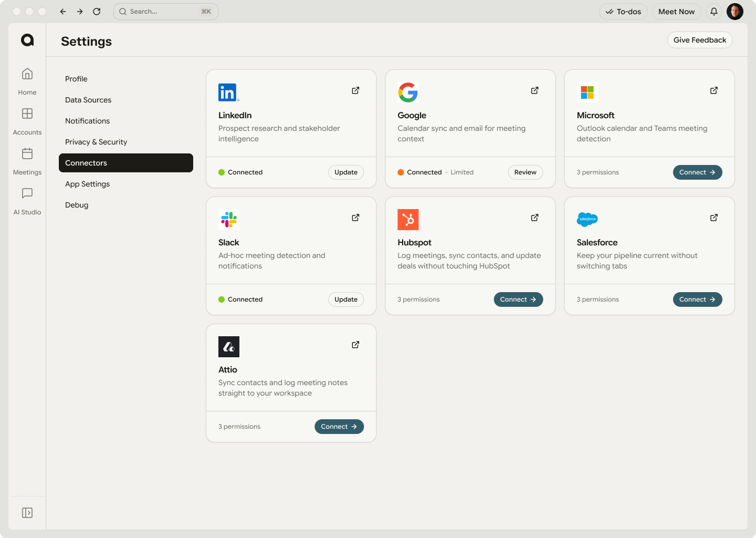Click the Salesforce card title
756x538 pixels.
tap(597, 243)
